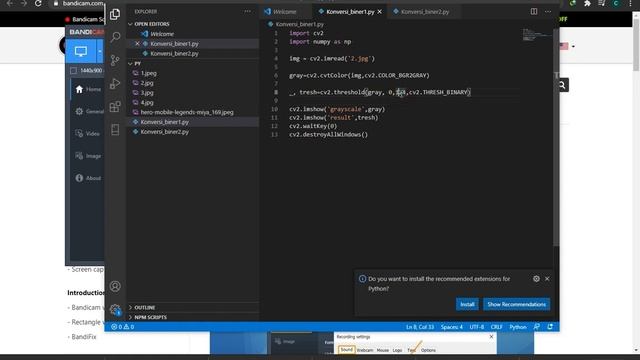Click UTF-8 encoding status entry

pyautogui.click(x=476, y=327)
